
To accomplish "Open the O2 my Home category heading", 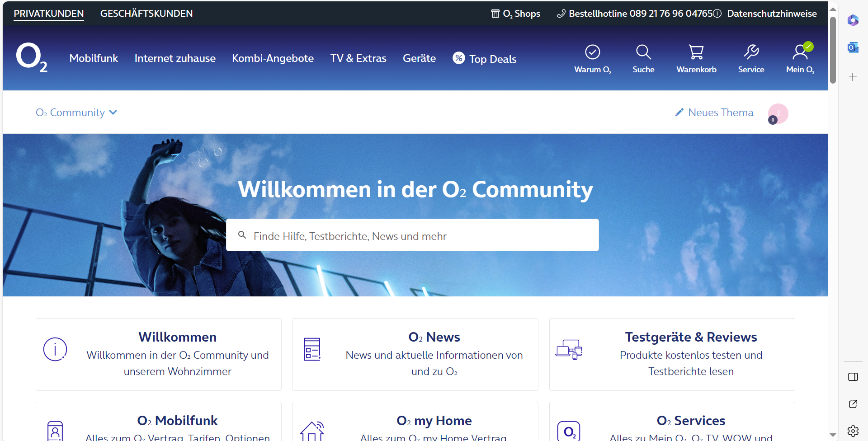I will pyautogui.click(x=434, y=421).
